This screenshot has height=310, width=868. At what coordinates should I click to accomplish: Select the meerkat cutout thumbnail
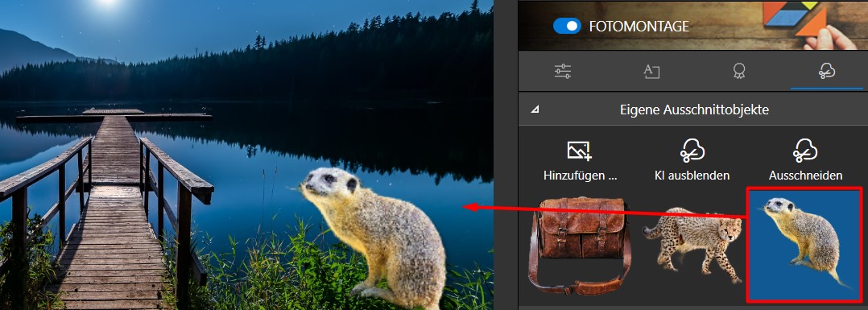(804, 245)
